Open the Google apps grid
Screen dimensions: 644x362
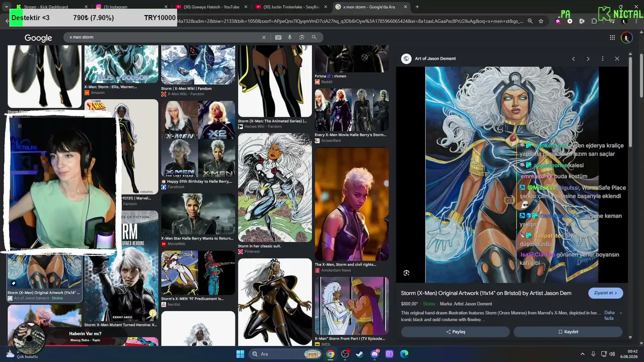point(612,38)
